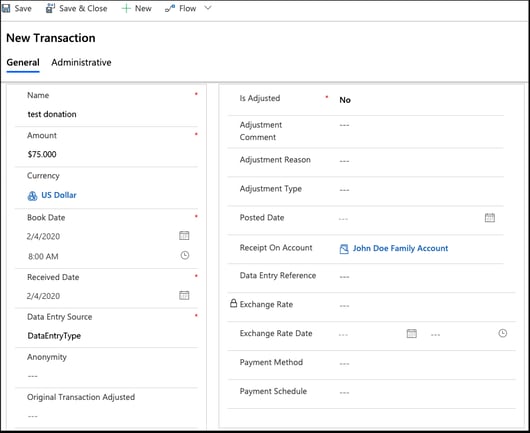Open the Book Date time clock picker
Screen dimensions: 530x433
tap(185, 255)
